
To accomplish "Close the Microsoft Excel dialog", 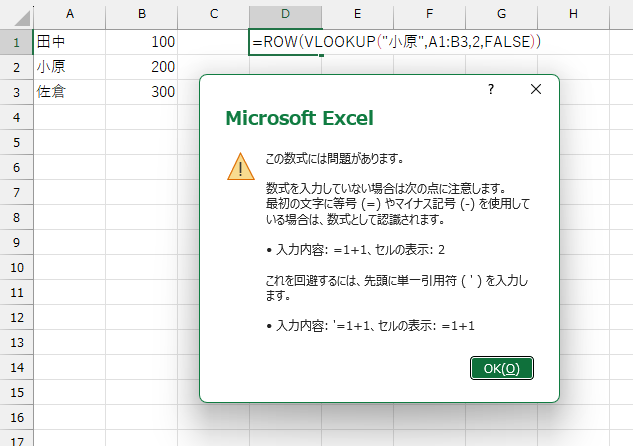I will tap(536, 89).
